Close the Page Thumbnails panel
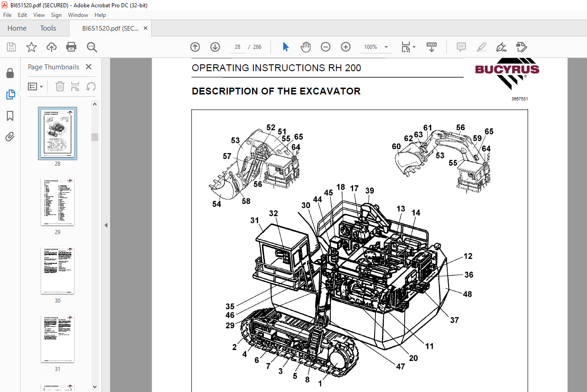 coord(89,67)
